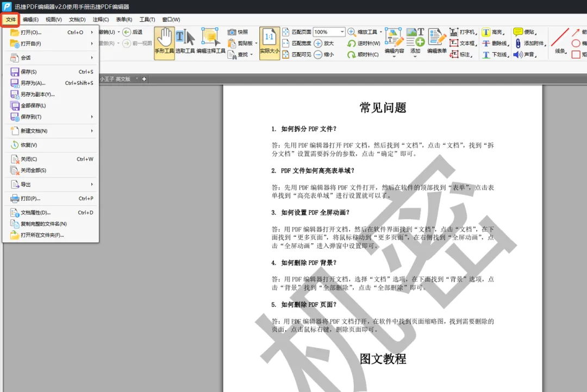Choose 关闭全部(S) close all

click(51, 170)
